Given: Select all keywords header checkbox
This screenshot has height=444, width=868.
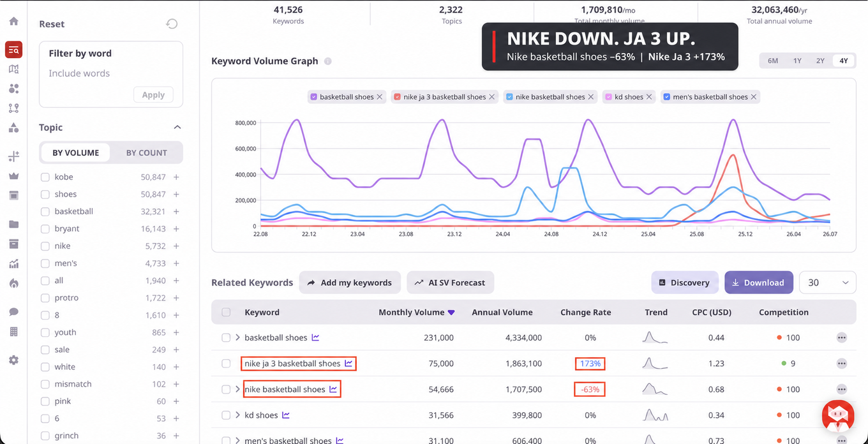Looking at the screenshot, I should 226,312.
